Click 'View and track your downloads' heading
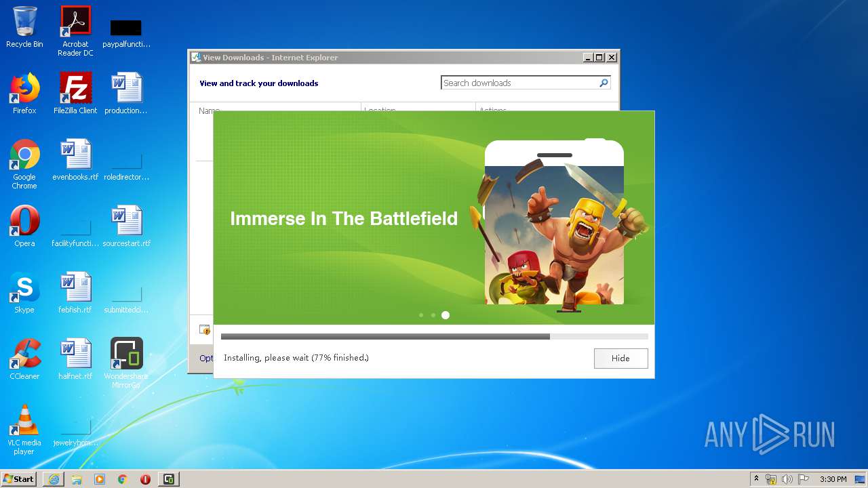 tap(258, 83)
